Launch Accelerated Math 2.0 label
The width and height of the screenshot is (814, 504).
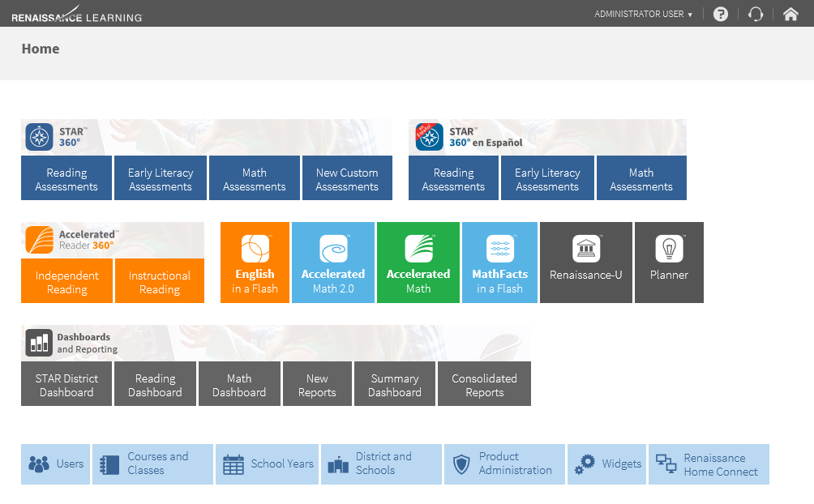333,281
